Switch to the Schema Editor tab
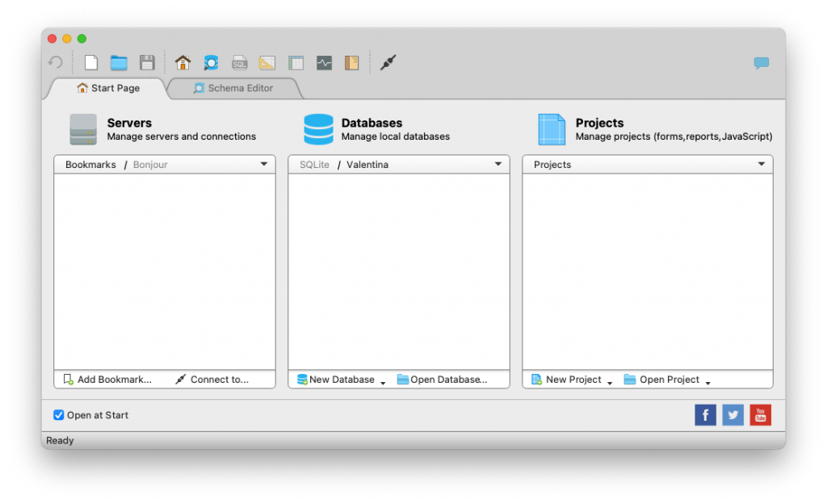Image resolution: width=827 pixels, height=504 pixels. coord(233,88)
